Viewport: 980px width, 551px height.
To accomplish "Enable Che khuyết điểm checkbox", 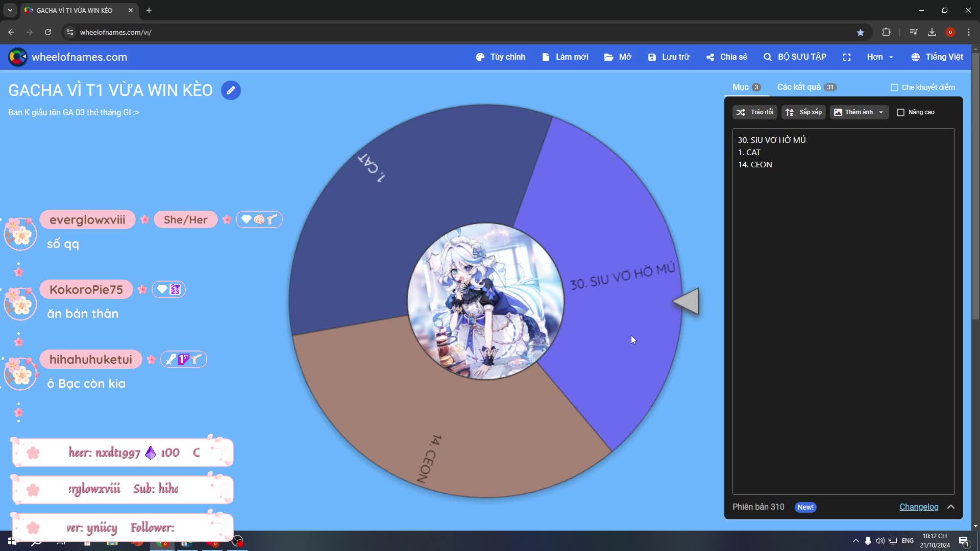I will (x=894, y=88).
